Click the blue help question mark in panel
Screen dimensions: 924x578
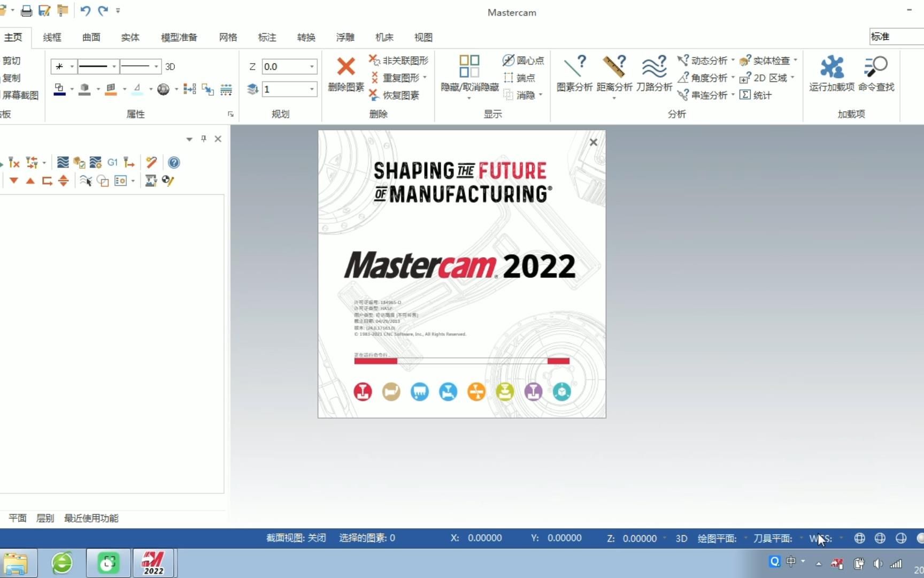point(174,162)
